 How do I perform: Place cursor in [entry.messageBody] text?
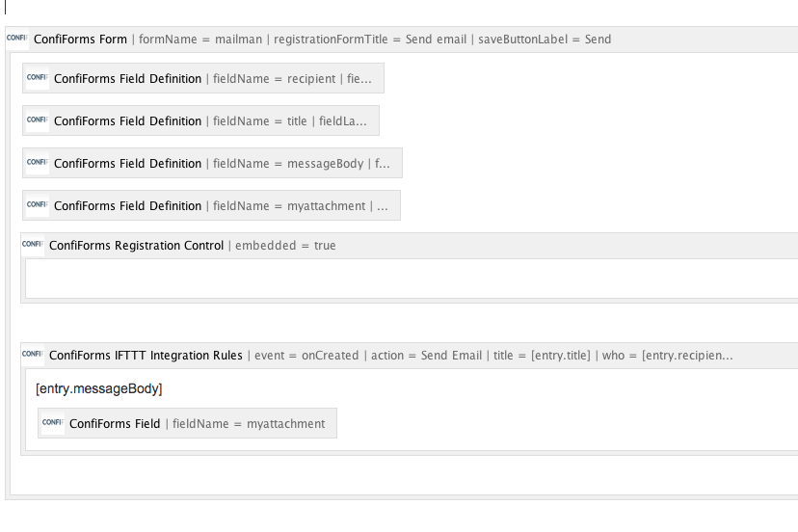tap(98, 388)
